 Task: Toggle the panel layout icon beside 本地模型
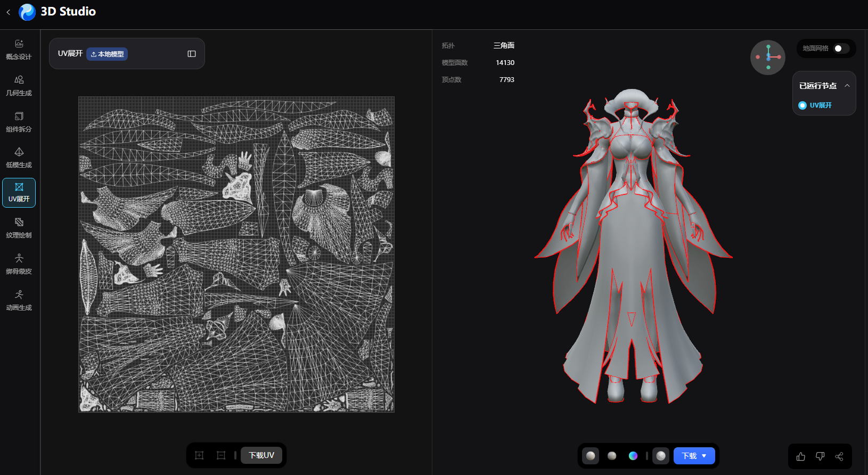(x=192, y=54)
